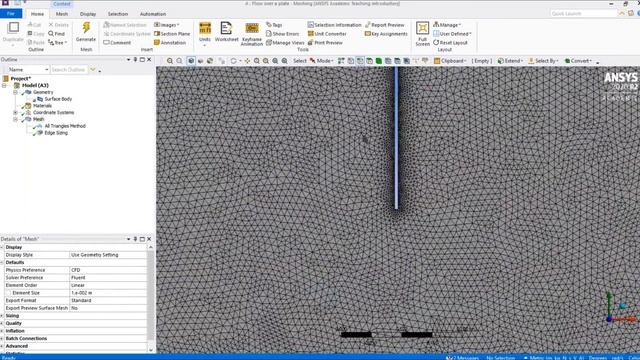Open Manage Views

coord(285,42)
